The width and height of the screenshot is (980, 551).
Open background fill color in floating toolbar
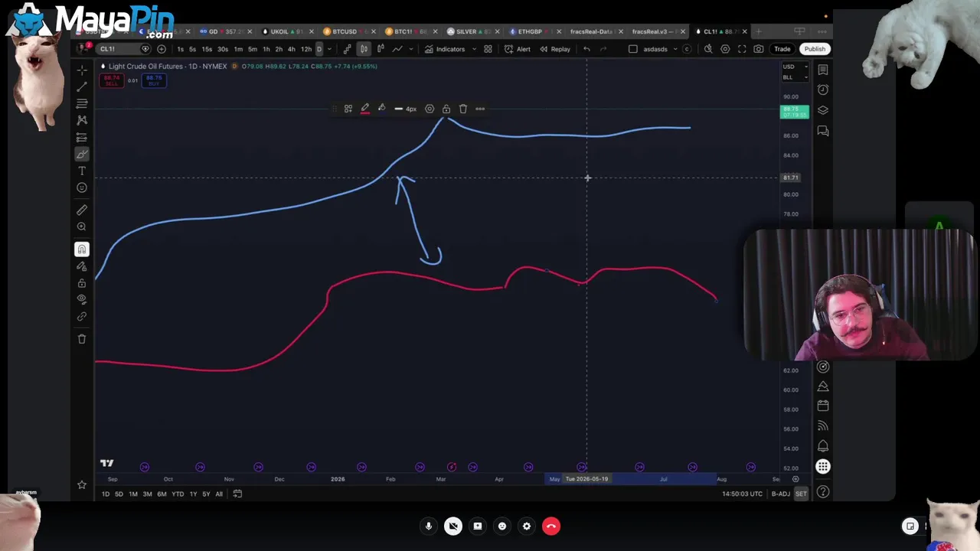click(x=382, y=109)
